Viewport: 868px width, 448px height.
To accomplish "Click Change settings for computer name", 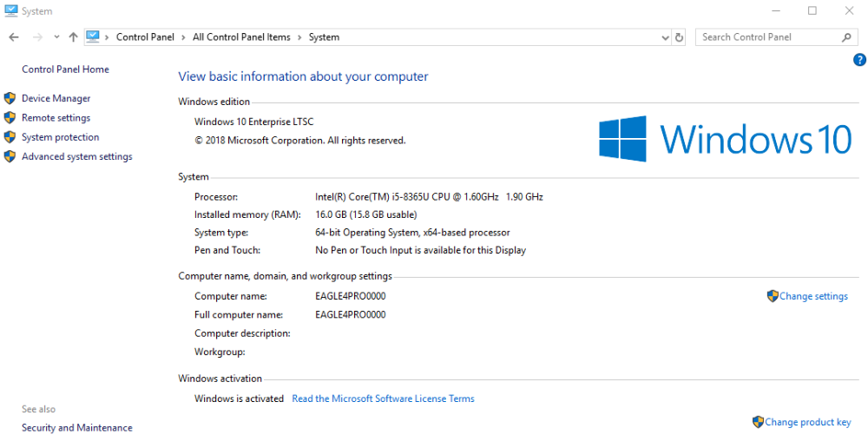I will (x=813, y=296).
